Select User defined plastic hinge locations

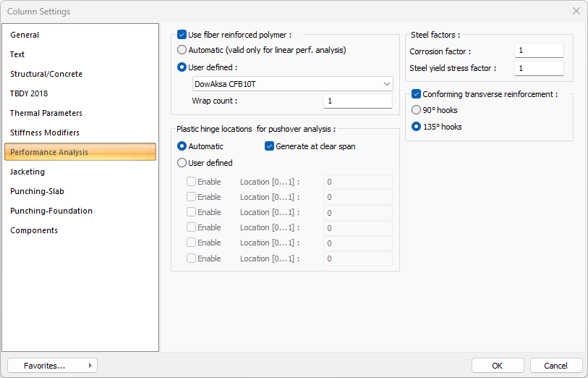point(182,163)
